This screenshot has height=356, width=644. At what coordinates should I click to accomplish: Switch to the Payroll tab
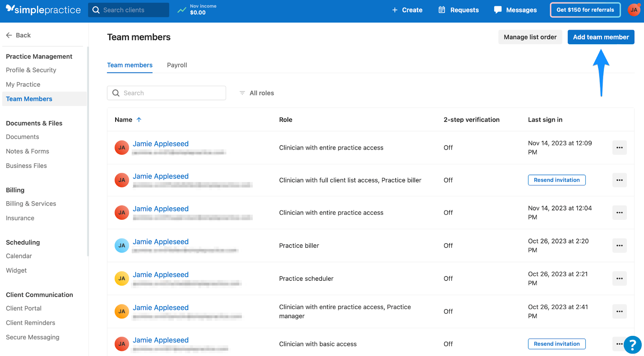177,65
